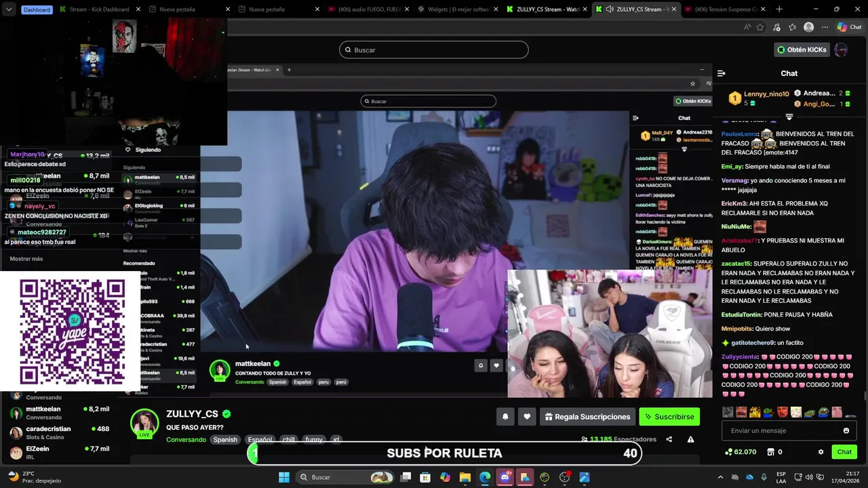Collapse the chat panel arrow icon

722,73
